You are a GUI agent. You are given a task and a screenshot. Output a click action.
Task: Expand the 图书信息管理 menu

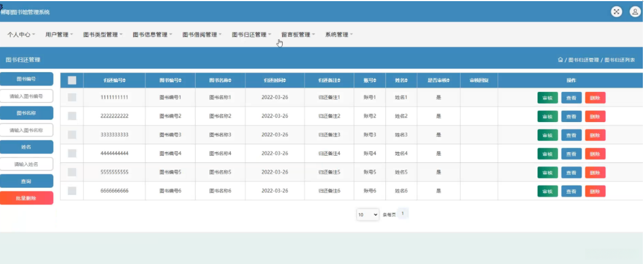point(153,35)
